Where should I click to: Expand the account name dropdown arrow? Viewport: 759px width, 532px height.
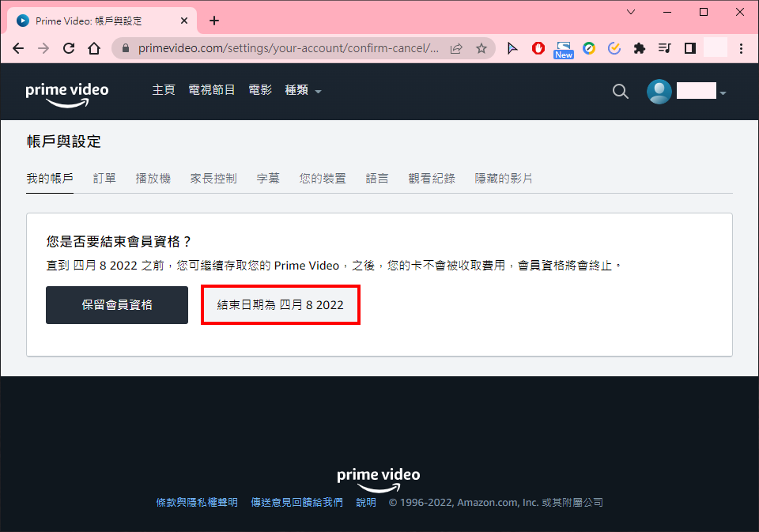click(x=723, y=93)
